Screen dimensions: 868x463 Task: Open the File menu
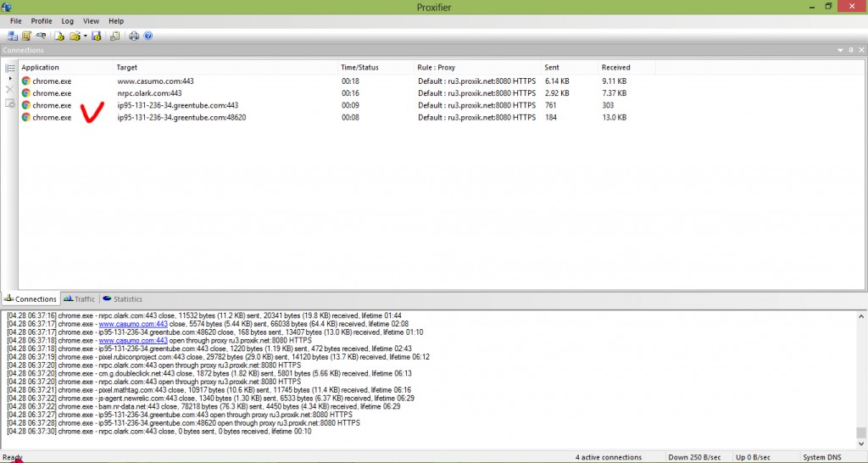pyautogui.click(x=15, y=21)
